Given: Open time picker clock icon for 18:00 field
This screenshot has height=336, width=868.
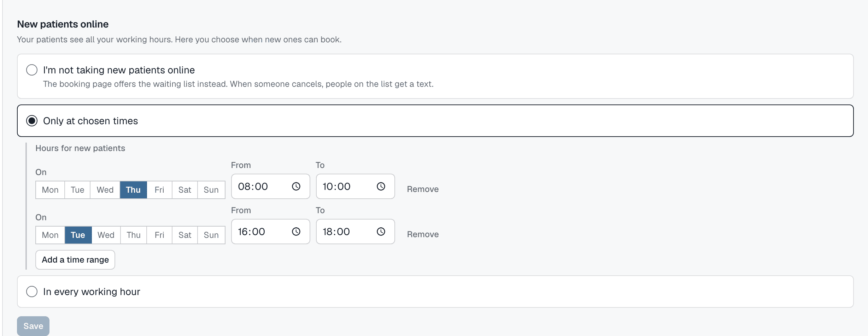Looking at the screenshot, I should click(x=381, y=232).
